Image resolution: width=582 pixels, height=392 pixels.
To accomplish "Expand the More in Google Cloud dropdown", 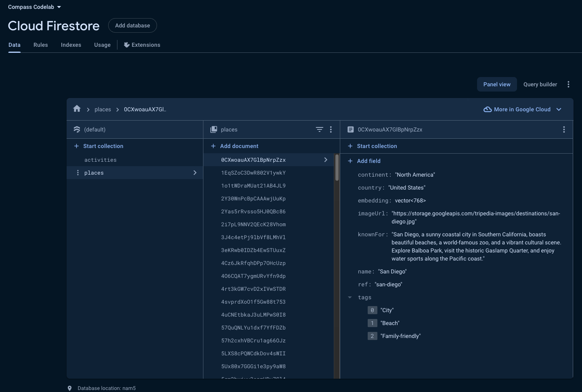I will click(559, 109).
